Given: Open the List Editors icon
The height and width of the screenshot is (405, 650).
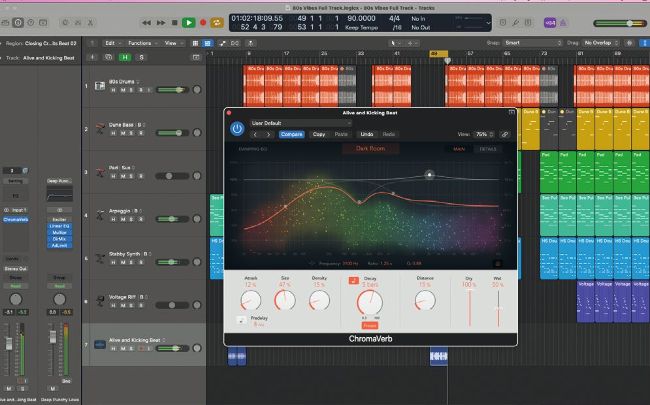Looking at the screenshot, I should (503, 23).
